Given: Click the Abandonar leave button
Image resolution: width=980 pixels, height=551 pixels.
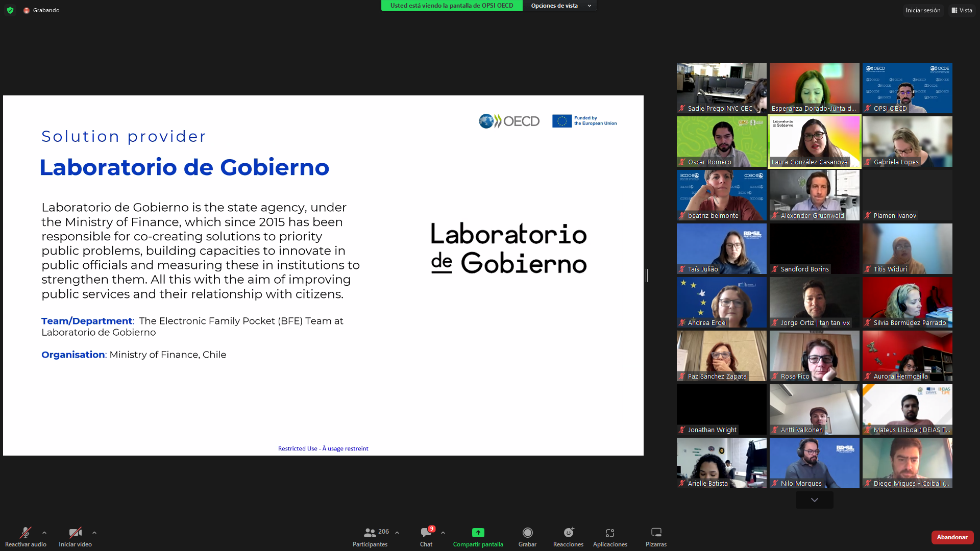Looking at the screenshot, I should tap(952, 537).
